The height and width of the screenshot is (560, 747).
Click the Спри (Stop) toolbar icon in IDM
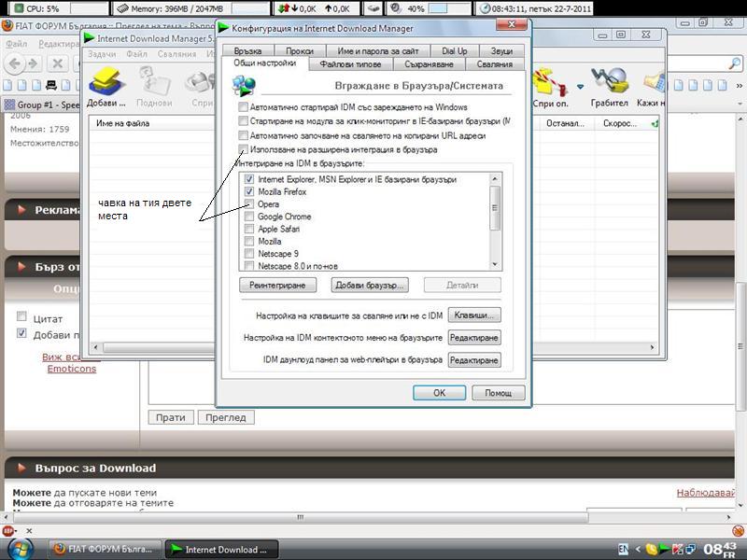tap(202, 87)
